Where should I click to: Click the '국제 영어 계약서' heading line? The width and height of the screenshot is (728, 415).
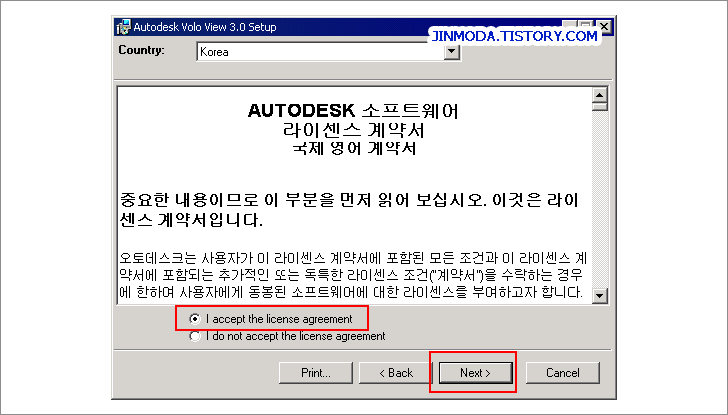(354, 149)
